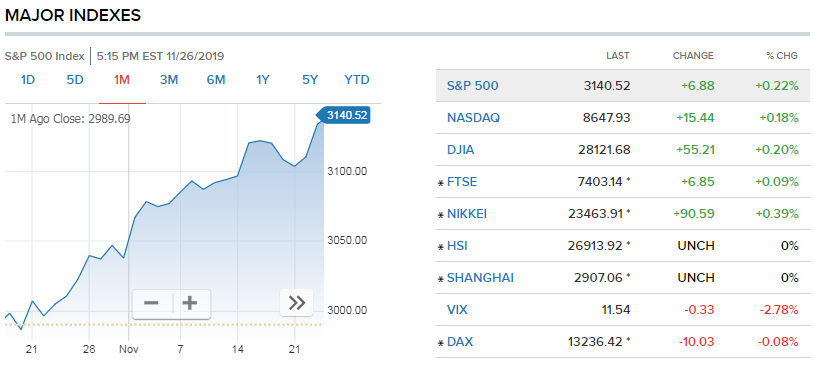Open the DJIA index link

point(460,150)
